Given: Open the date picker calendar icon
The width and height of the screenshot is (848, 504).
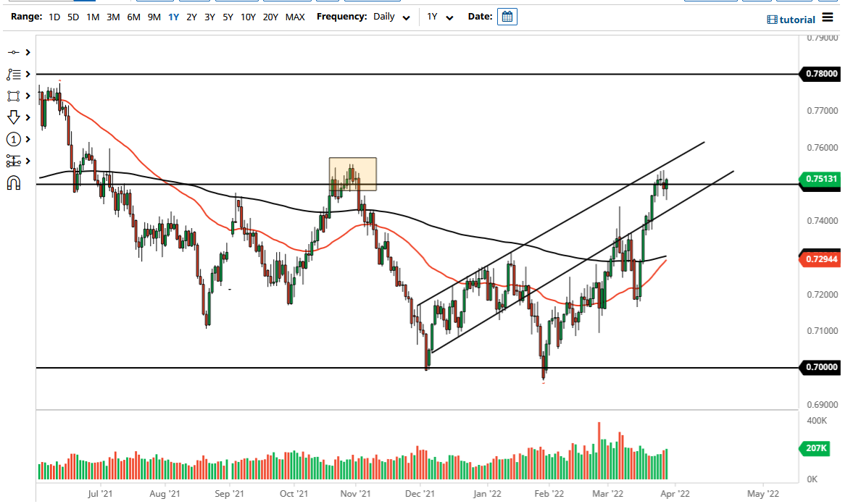Looking at the screenshot, I should pos(507,16).
